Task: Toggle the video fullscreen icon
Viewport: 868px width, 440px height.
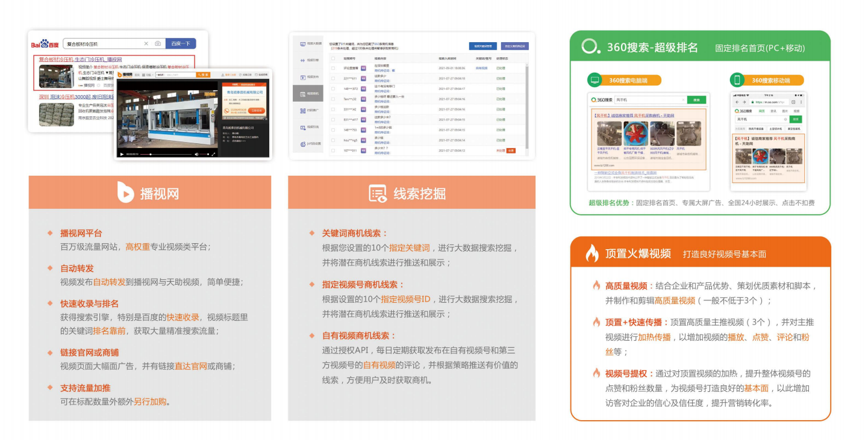Action: 213,154
